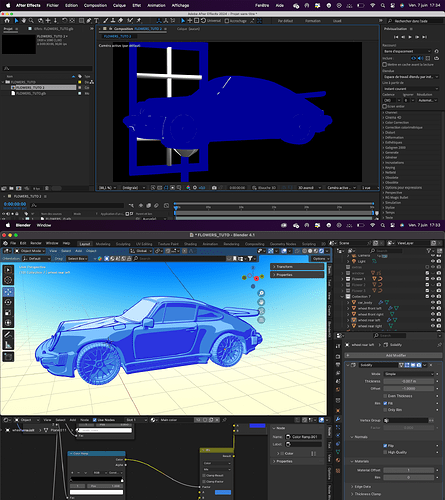Toggle visibility eye of Light in Outliner

[x=433, y=261]
